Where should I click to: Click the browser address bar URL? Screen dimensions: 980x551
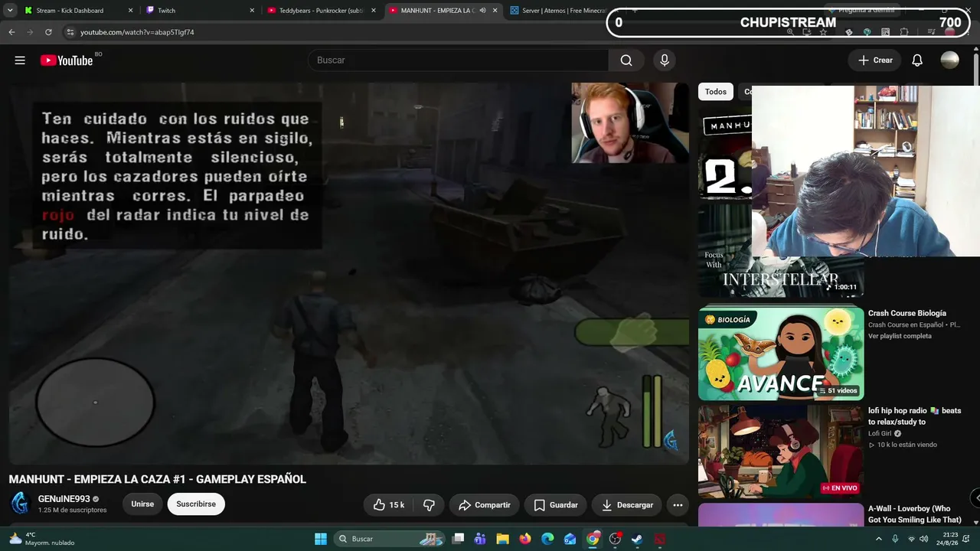point(137,32)
